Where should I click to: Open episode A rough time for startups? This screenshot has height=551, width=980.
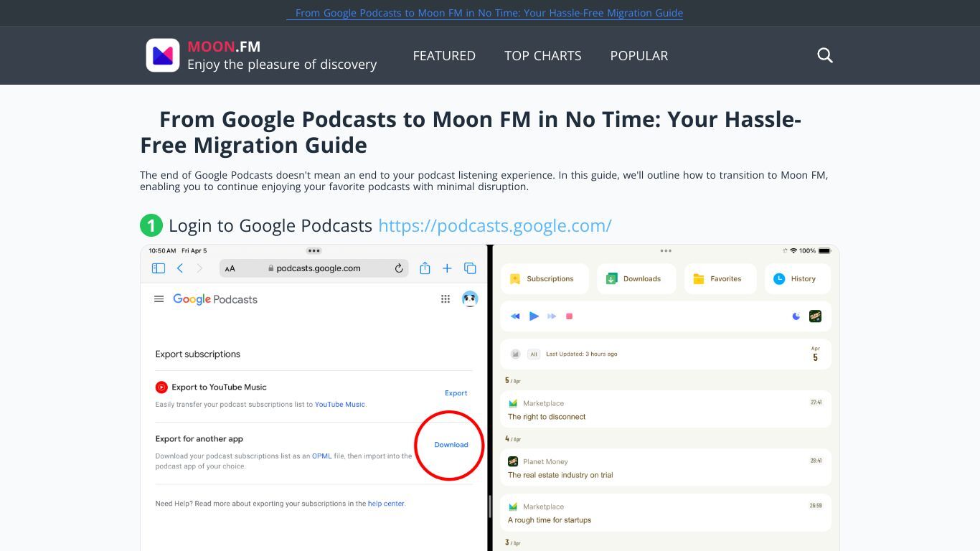point(666,513)
